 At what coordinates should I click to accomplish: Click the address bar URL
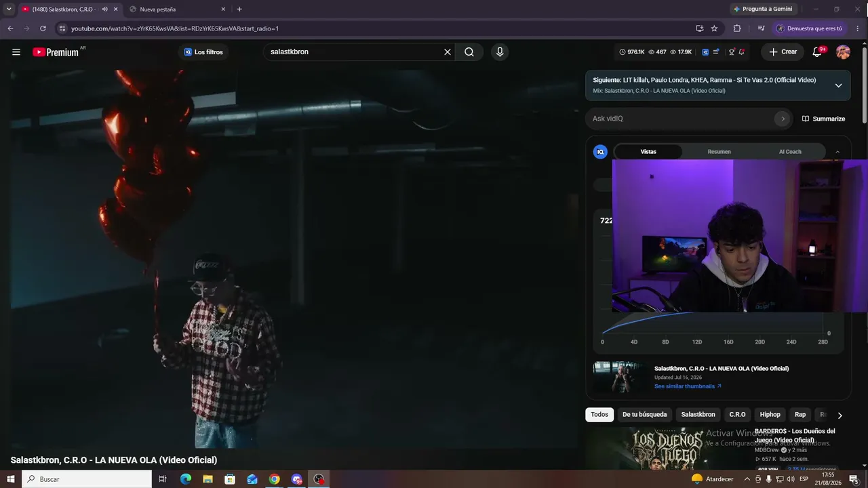pos(175,28)
